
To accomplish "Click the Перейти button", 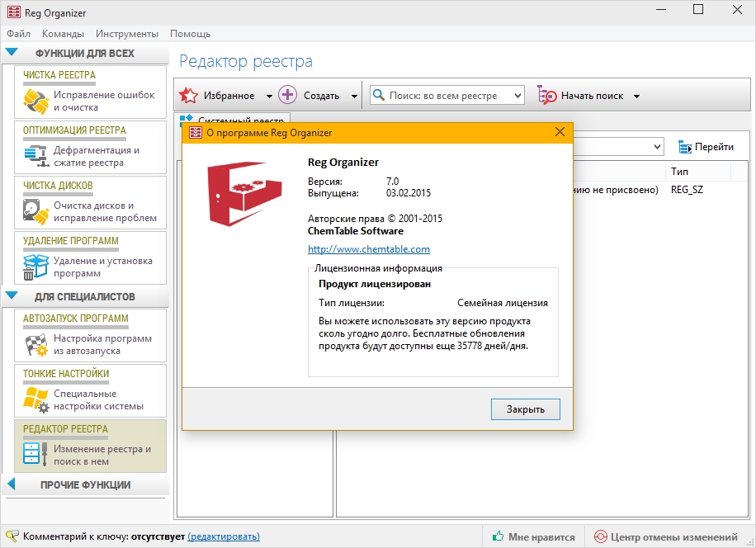I will tap(706, 147).
